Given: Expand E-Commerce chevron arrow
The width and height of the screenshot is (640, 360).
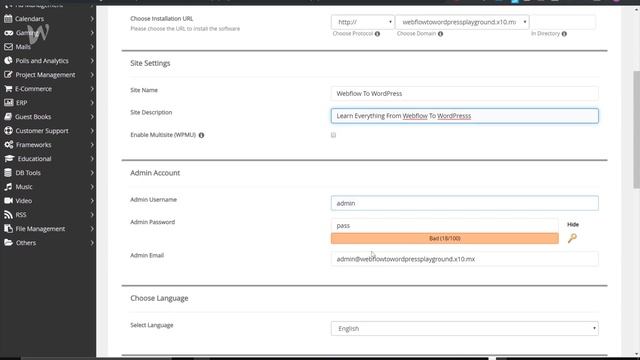Looking at the screenshot, I should [x=92, y=89].
